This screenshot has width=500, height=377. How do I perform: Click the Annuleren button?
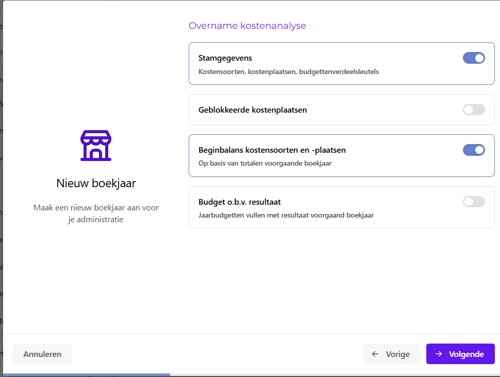click(x=42, y=354)
